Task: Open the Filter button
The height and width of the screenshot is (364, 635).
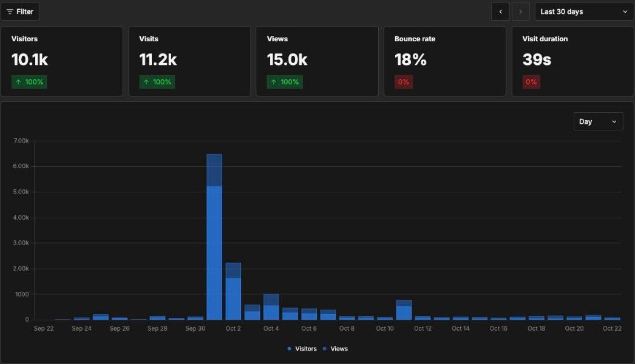Action: [20, 12]
